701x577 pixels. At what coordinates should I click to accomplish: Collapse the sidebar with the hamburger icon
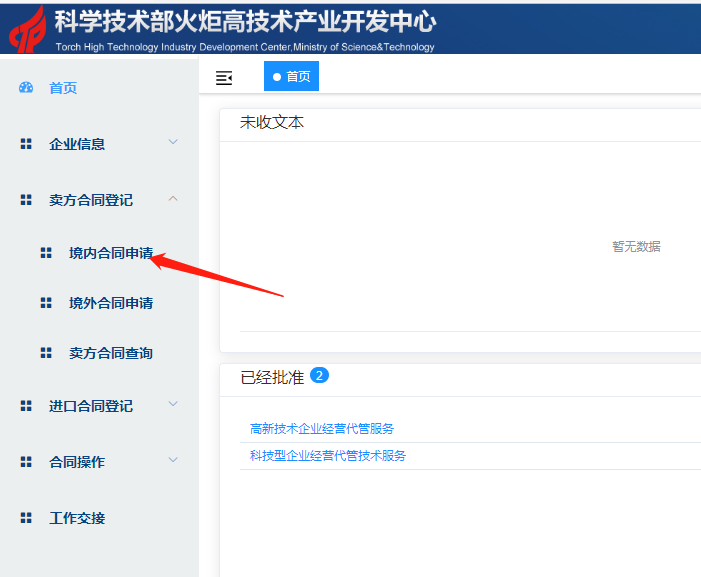[224, 78]
